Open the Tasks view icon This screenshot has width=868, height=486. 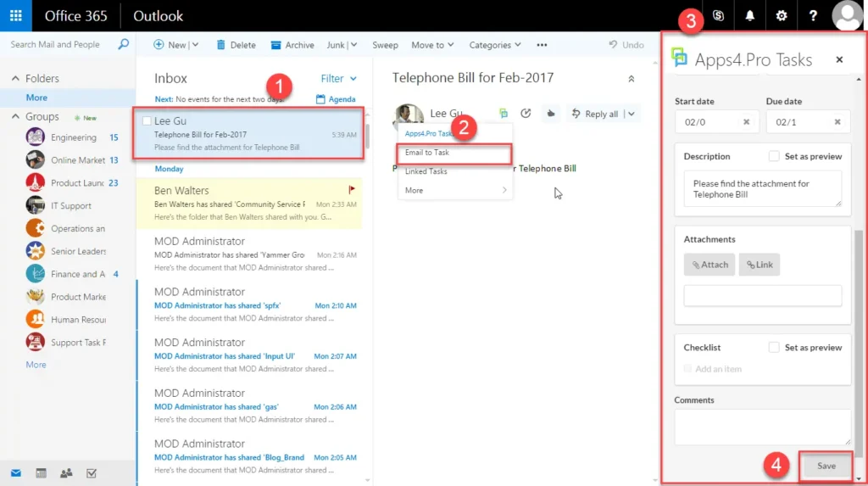pyautogui.click(x=91, y=472)
